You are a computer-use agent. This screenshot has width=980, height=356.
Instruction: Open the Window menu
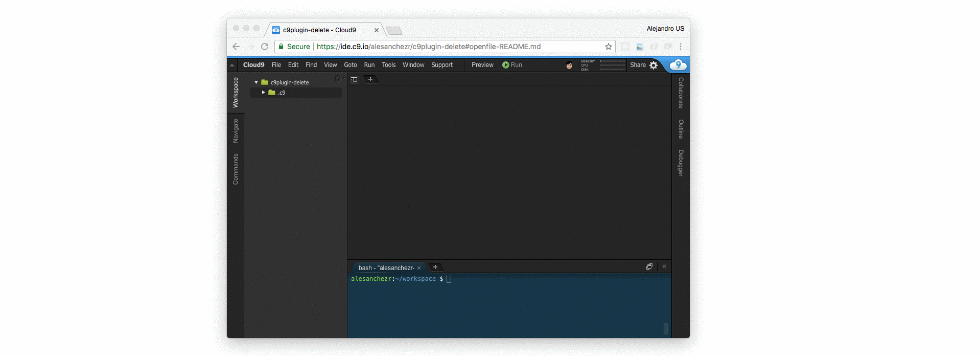pos(413,65)
